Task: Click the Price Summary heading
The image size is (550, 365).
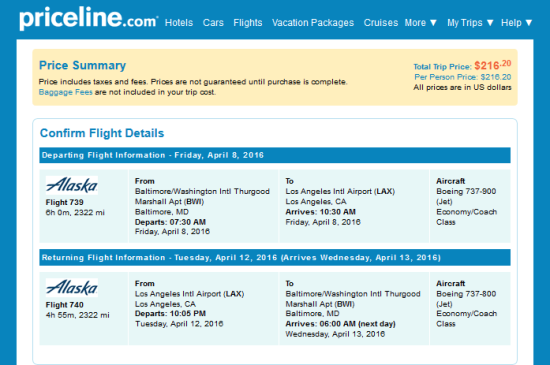Action: point(82,66)
